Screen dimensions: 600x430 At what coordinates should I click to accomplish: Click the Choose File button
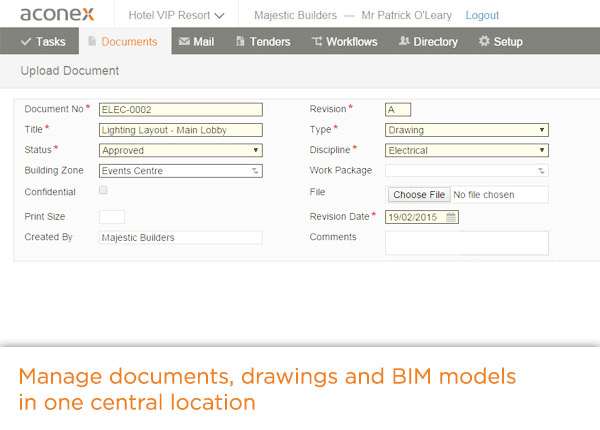pyautogui.click(x=418, y=194)
